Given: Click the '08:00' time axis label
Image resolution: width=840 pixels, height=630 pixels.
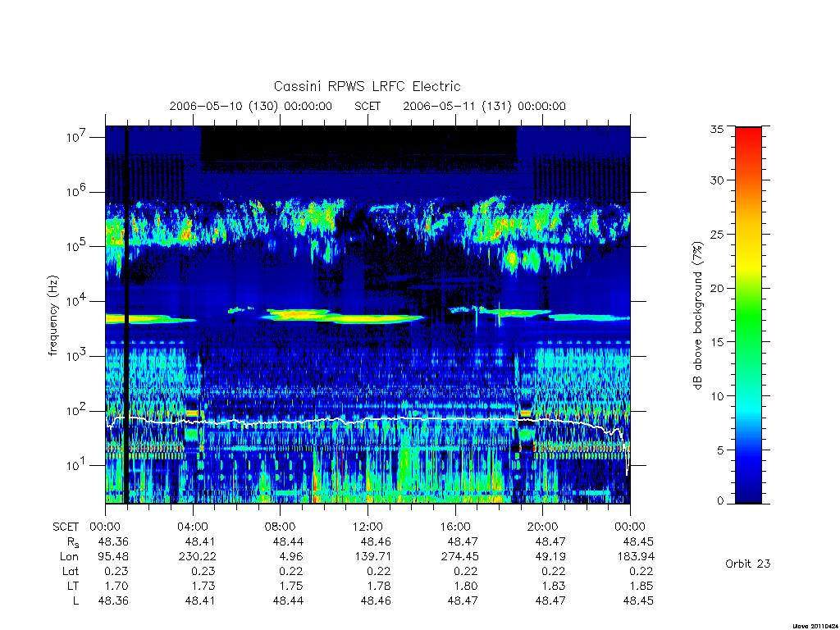Looking at the screenshot, I should 281,527.
